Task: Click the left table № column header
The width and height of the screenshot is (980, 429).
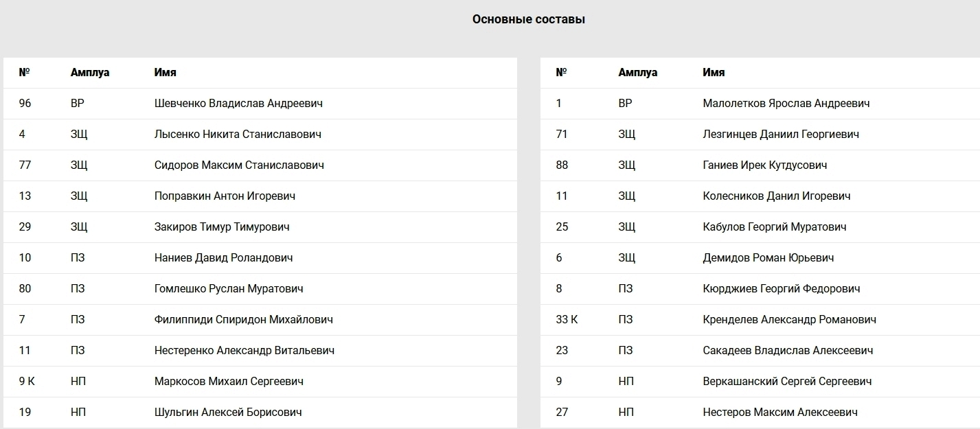Action: (x=25, y=72)
